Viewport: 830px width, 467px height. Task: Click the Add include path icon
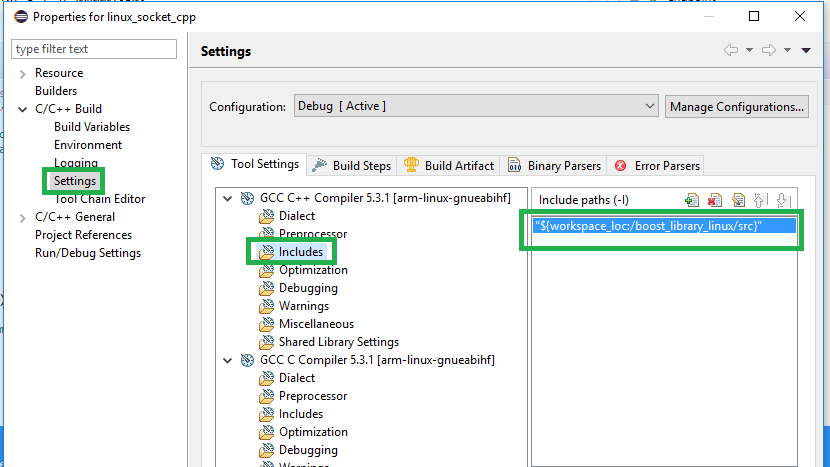pos(691,200)
